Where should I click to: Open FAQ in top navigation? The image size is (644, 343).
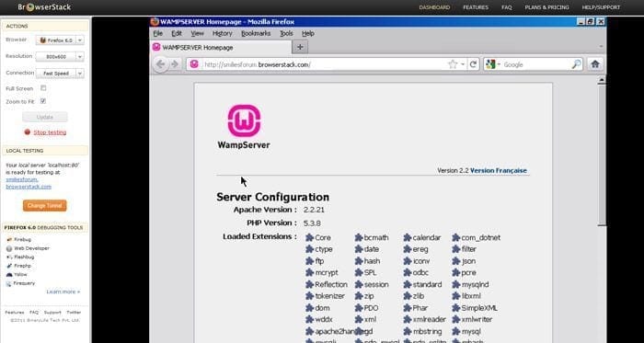click(x=506, y=7)
